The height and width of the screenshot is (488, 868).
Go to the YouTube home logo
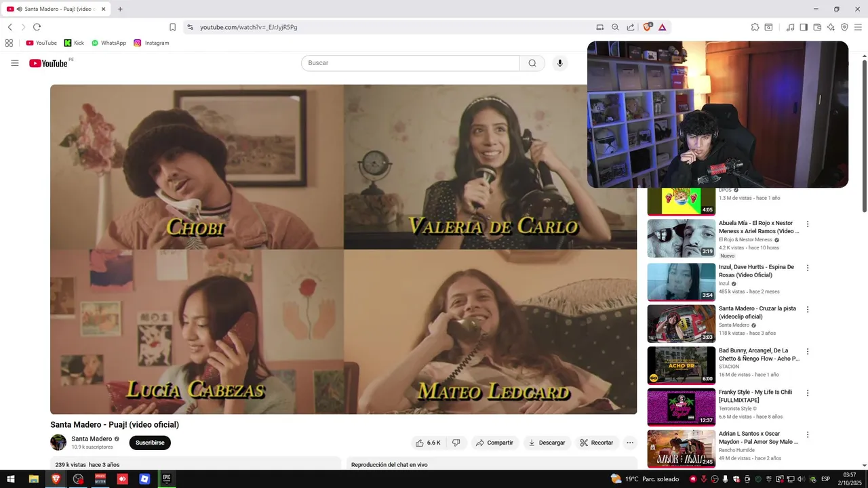pyautogui.click(x=48, y=63)
